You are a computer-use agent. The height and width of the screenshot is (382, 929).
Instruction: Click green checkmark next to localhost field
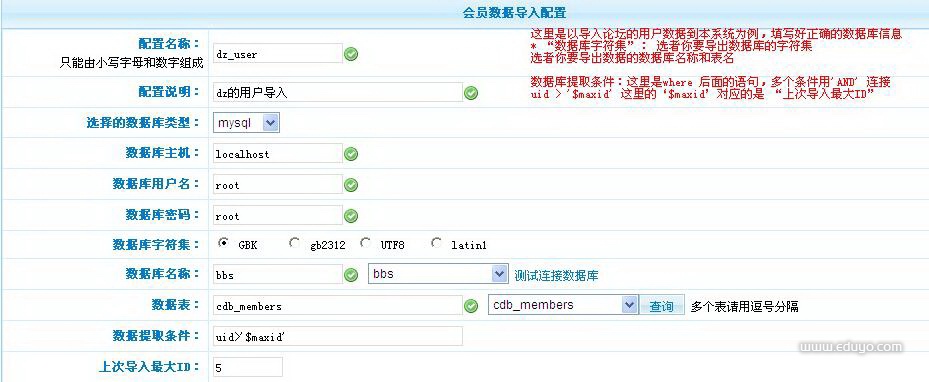pos(351,155)
